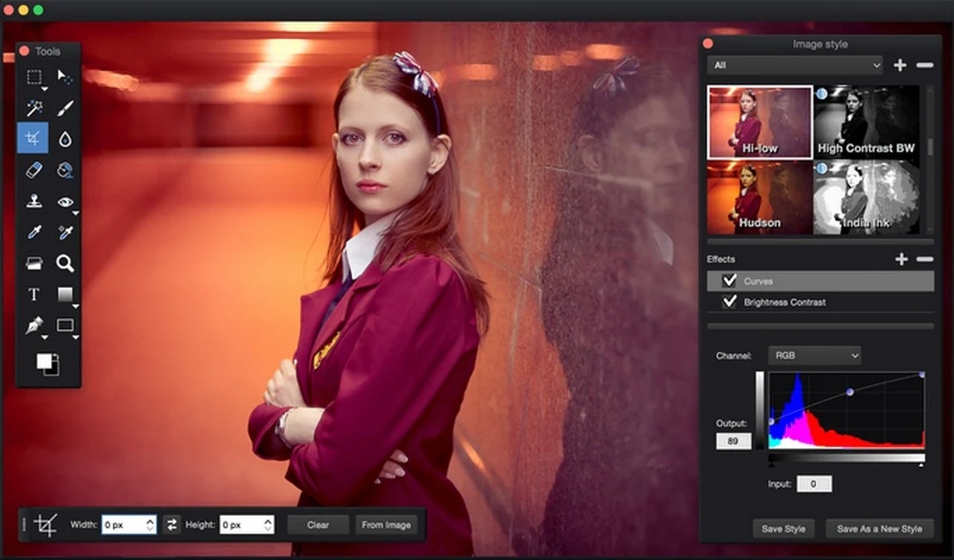Select the Red Eye tool
954x560 pixels.
pyautogui.click(x=65, y=202)
